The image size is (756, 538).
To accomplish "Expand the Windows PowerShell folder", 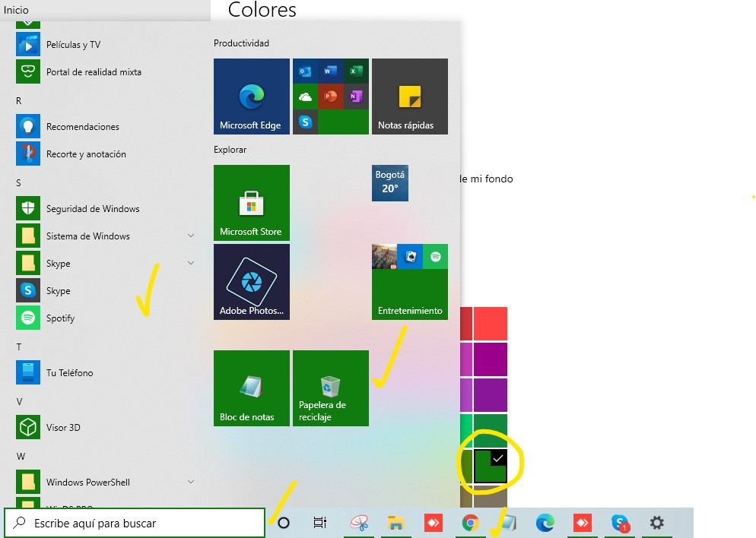I will click(x=191, y=482).
